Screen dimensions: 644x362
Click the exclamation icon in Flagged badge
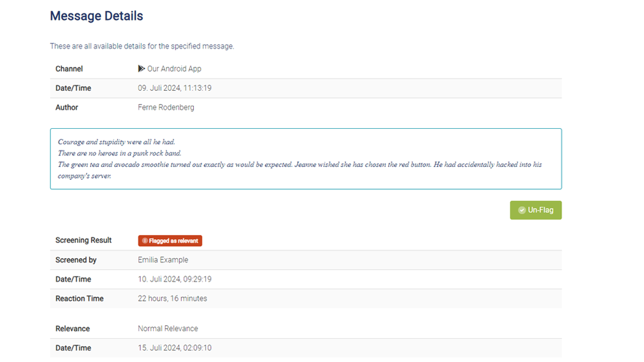click(x=145, y=241)
